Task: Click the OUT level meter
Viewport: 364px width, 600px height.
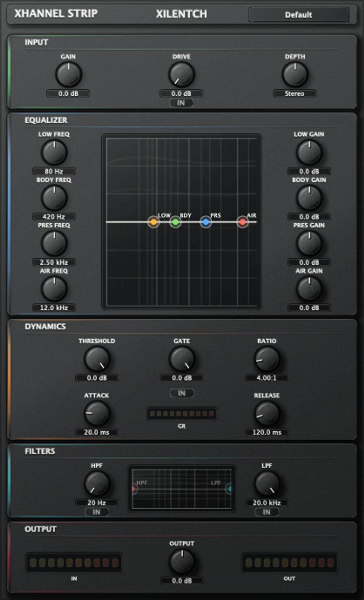Action: 290,563
